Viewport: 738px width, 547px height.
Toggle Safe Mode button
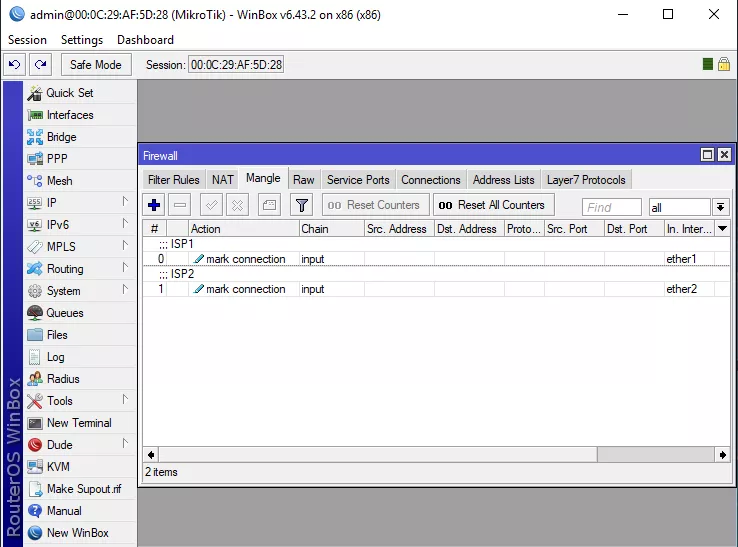tap(96, 64)
